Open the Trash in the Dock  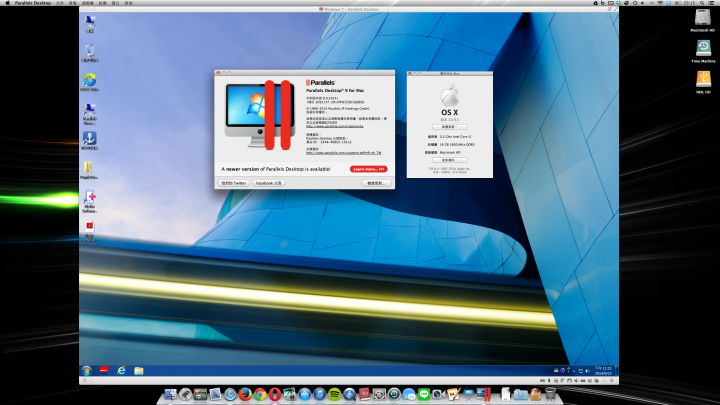[x=550, y=394]
